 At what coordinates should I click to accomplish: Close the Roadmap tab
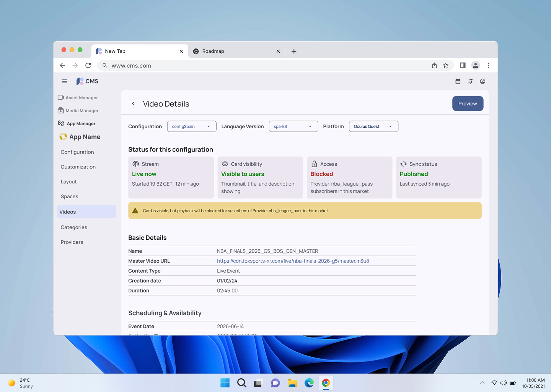pyautogui.click(x=278, y=51)
